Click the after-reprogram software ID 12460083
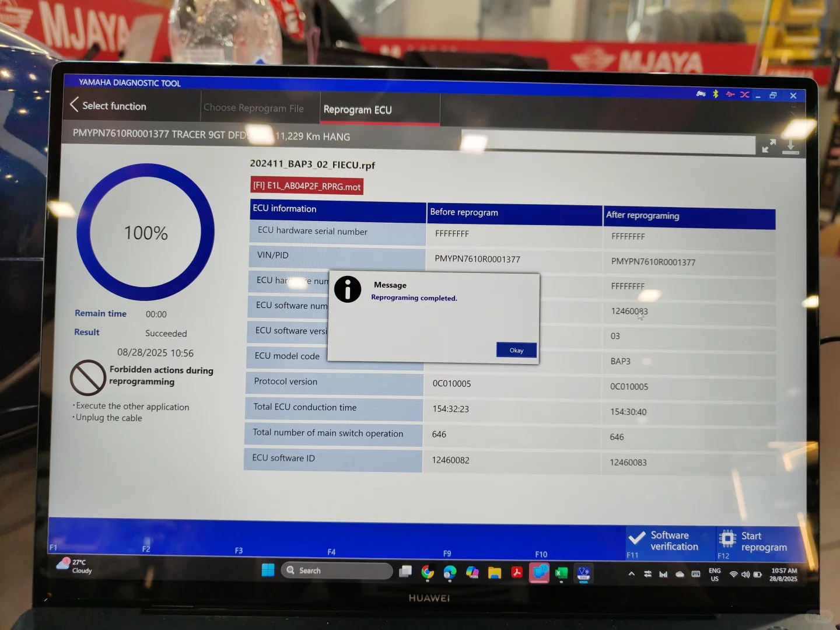Screen dimensions: 840x630 628,463
